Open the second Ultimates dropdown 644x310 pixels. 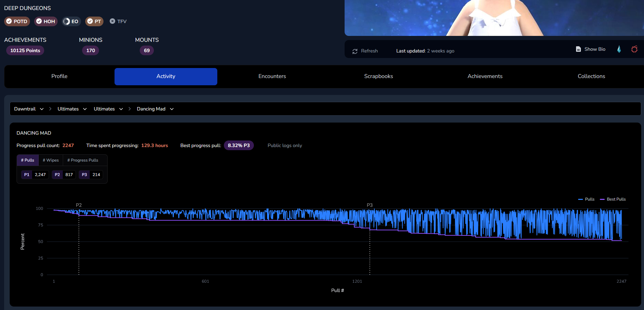pos(108,109)
